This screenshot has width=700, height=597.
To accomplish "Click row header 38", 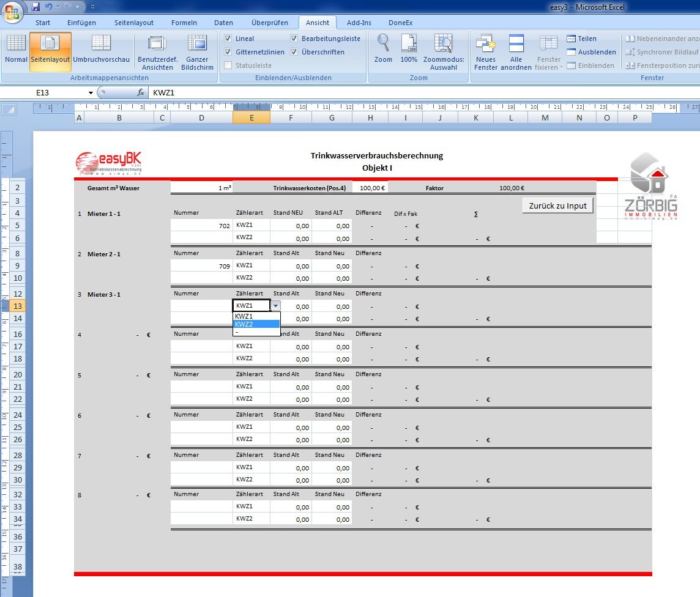I will [17, 566].
